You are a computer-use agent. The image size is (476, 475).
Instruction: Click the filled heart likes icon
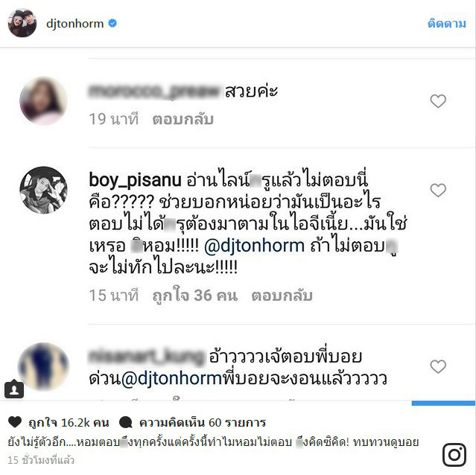click(x=15, y=422)
